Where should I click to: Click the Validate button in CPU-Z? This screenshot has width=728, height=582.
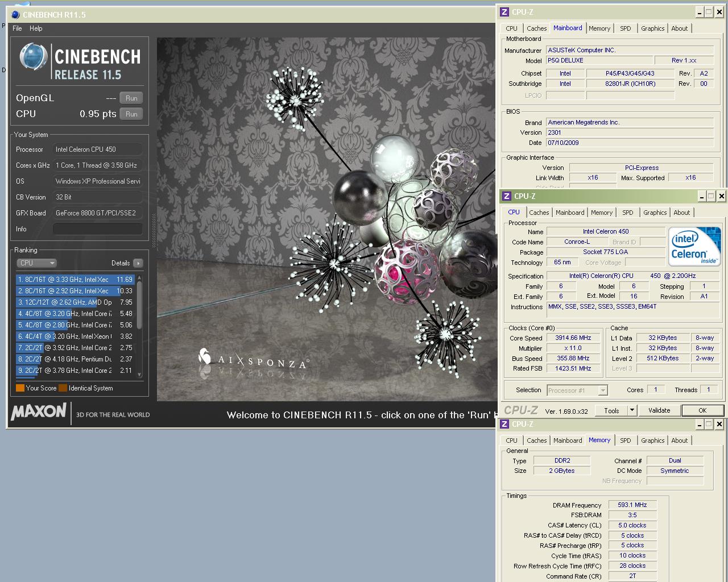tap(659, 410)
